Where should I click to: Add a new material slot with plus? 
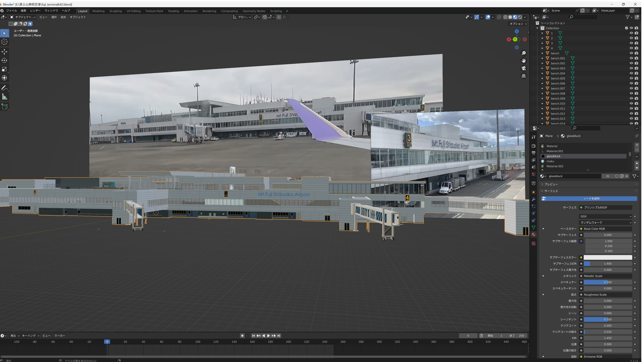tap(637, 145)
